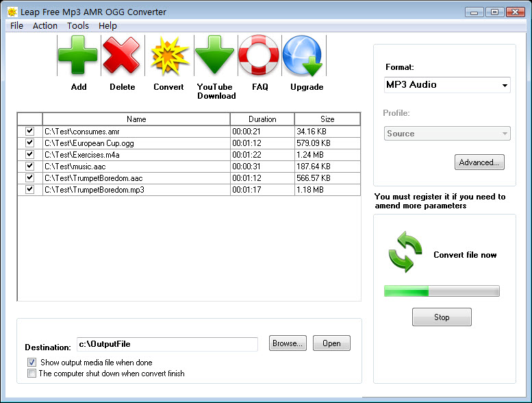Click the YouTube Download green arrow icon
The height and width of the screenshot is (403, 532).
coord(214,55)
